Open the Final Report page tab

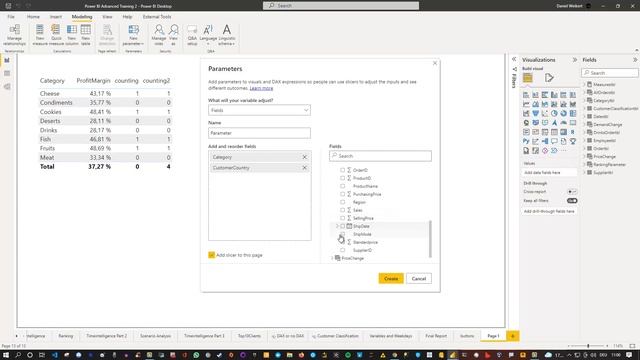(x=436, y=336)
